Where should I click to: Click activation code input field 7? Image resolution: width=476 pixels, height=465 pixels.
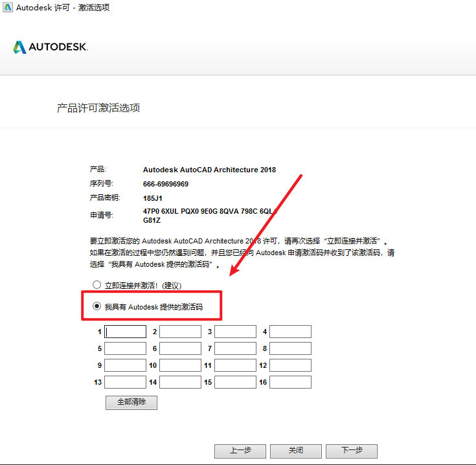[x=235, y=348]
